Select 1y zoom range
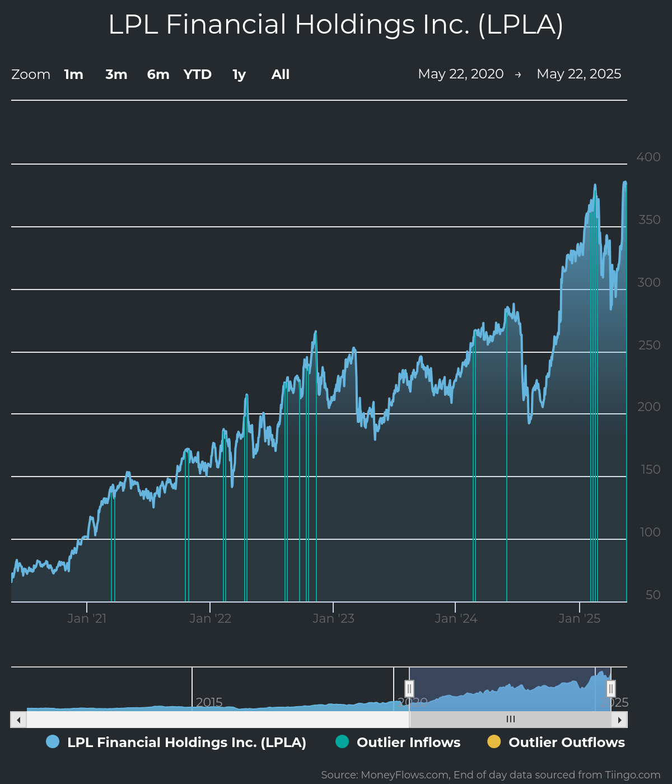 [239, 74]
